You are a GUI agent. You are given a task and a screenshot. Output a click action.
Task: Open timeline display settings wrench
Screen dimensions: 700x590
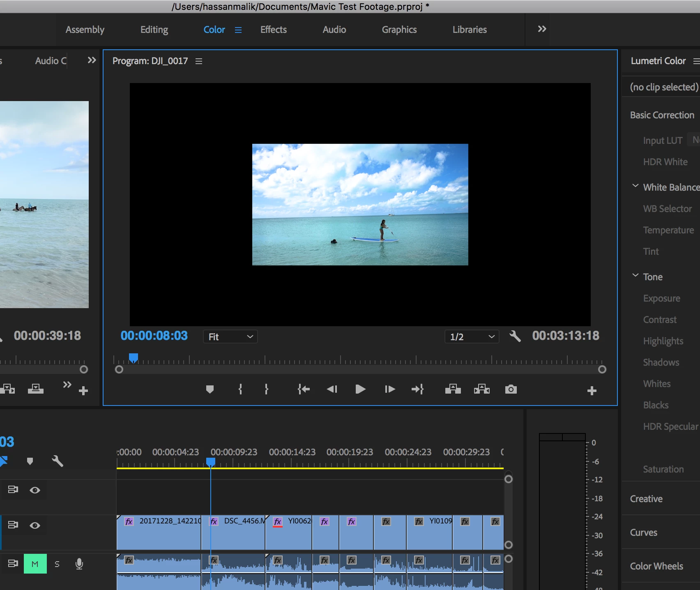coord(58,461)
